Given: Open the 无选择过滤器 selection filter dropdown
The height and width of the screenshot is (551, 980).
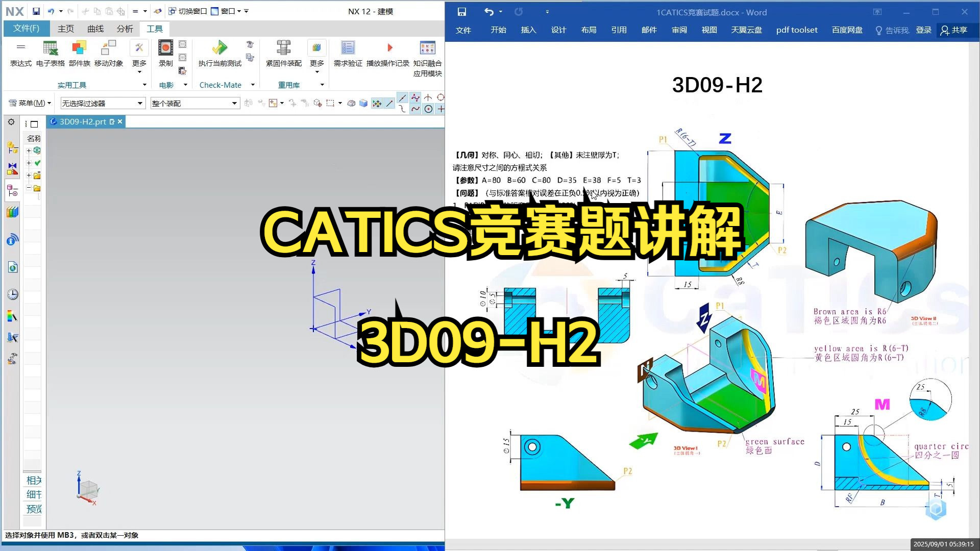Looking at the screenshot, I should coord(103,103).
